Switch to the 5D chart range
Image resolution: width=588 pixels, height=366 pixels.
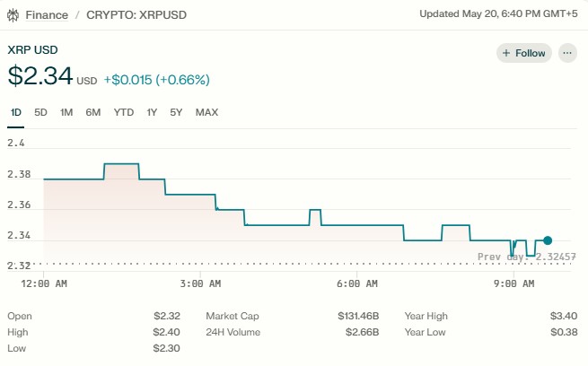[x=40, y=112]
